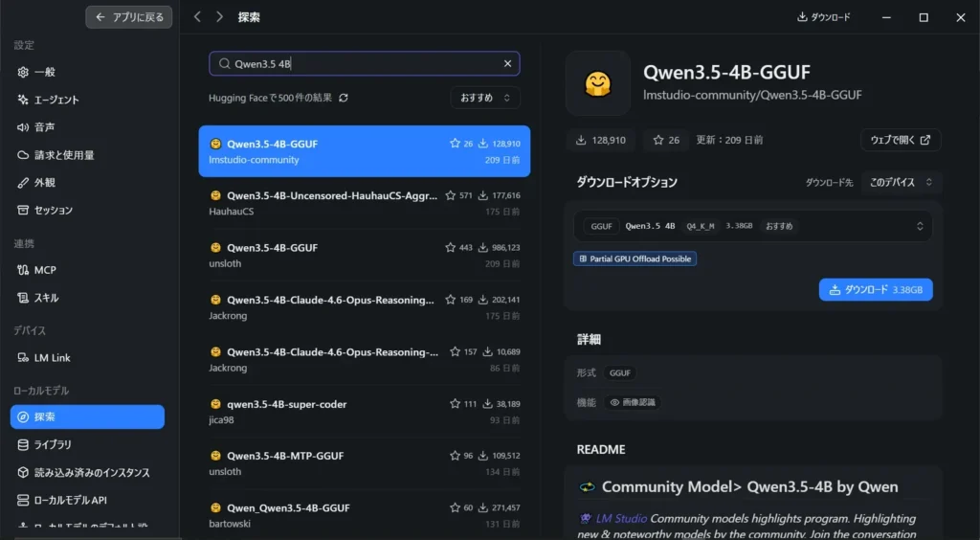Select unsloth Qwen3.5-4B-GGUF result
Image resolution: width=980 pixels, height=540 pixels.
(365, 255)
